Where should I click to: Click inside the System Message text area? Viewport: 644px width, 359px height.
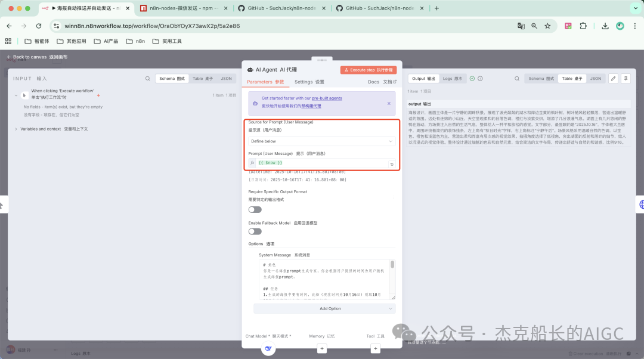pos(324,280)
